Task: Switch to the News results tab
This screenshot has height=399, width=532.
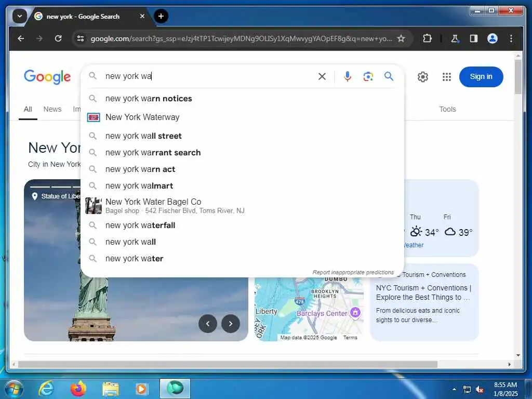Action: point(52,109)
